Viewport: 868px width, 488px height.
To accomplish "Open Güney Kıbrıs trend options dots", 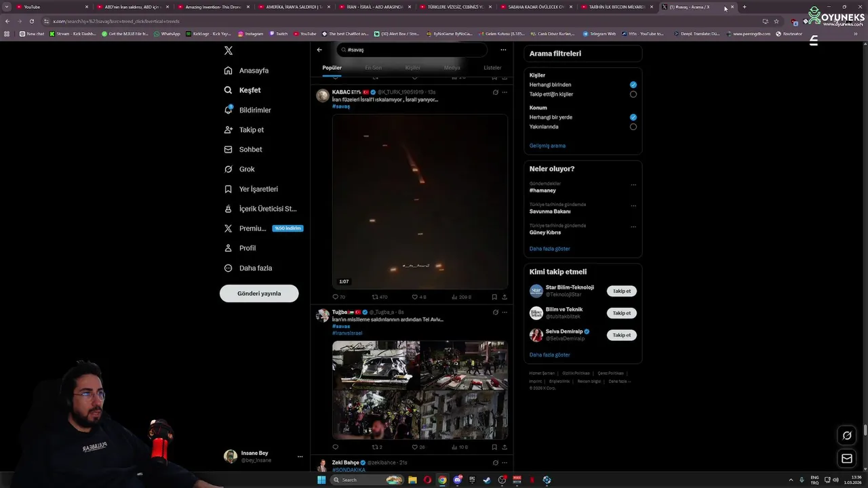I will click(x=633, y=227).
